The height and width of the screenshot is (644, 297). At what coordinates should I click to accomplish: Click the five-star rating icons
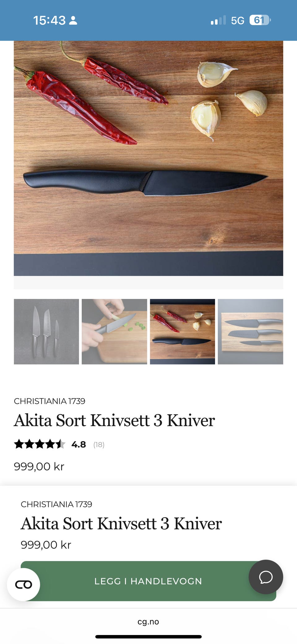tap(40, 444)
